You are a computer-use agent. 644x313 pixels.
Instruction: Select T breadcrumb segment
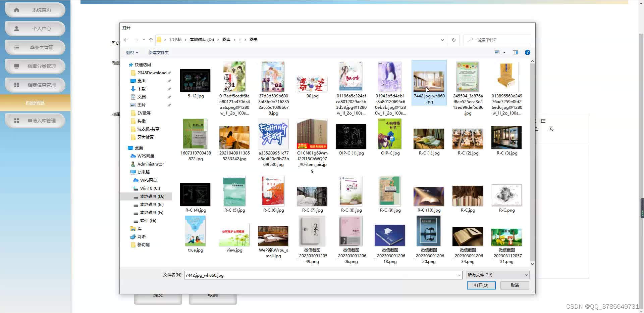pos(240,40)
